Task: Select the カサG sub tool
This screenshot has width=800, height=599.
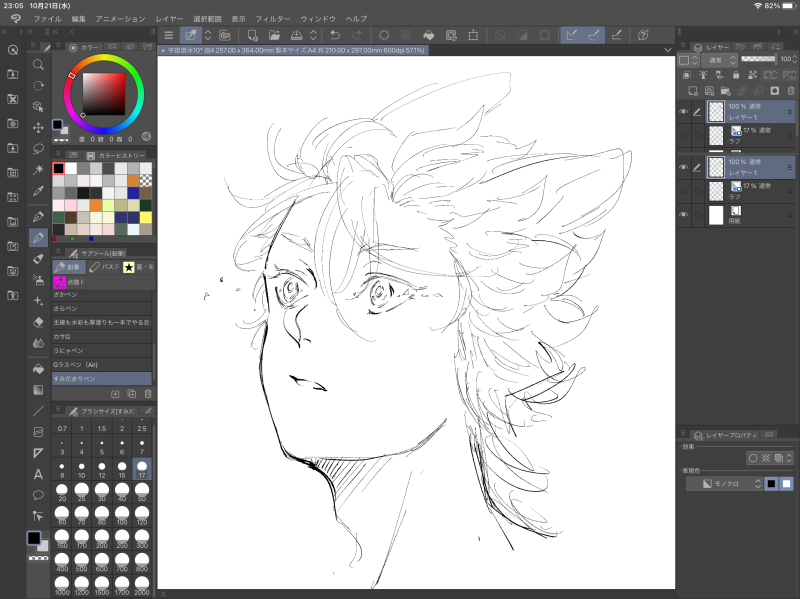Action: 102,336
